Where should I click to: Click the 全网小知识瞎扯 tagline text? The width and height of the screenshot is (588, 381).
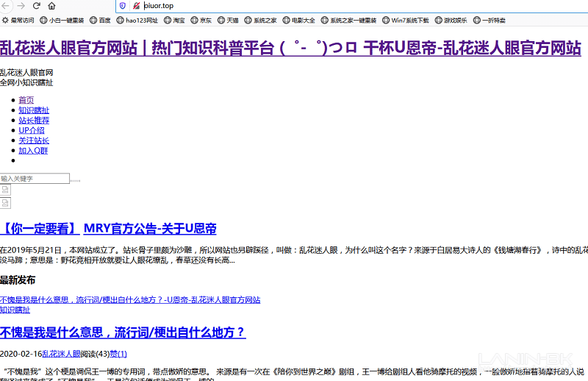(26, 82)
